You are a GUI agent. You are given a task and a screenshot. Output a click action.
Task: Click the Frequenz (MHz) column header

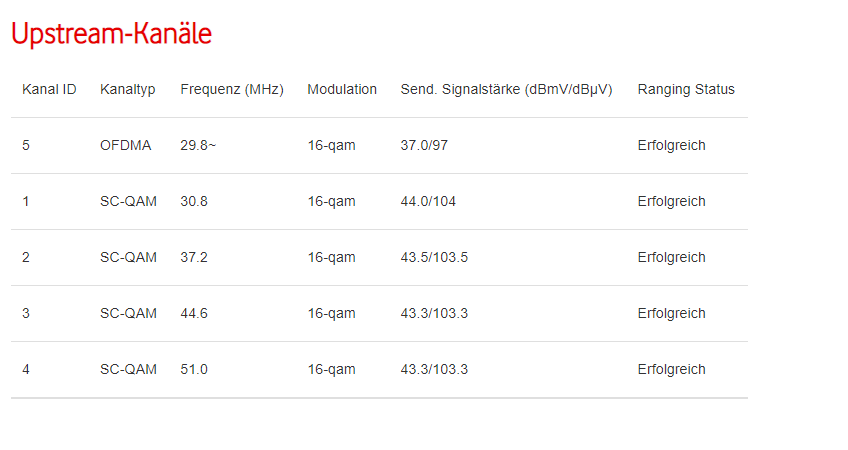232,89
